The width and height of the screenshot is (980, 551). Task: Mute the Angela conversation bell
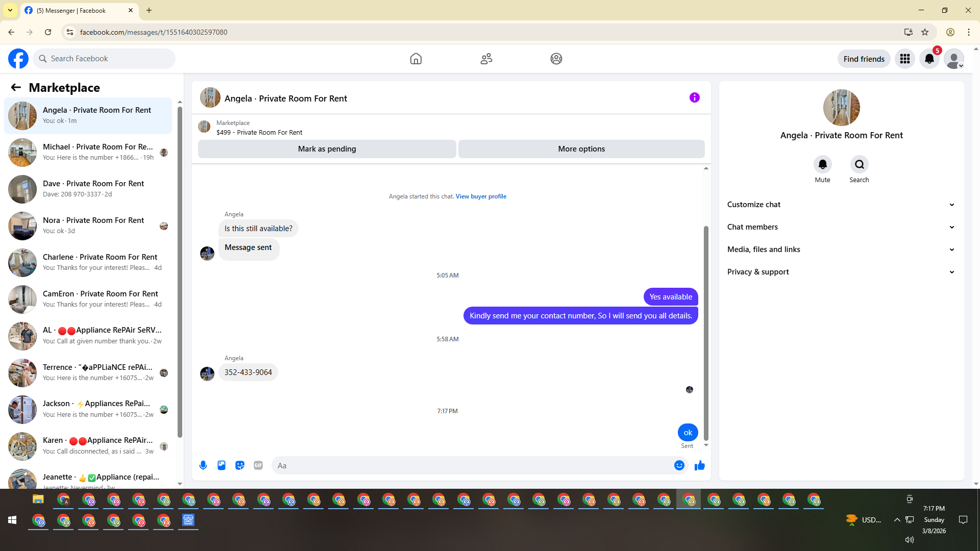pos(822,164)
